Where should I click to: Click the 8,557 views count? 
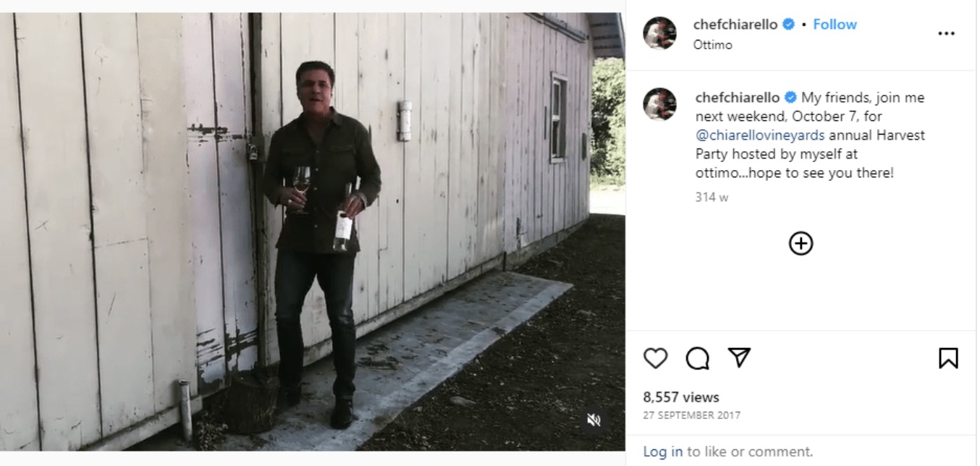click(680, 397)
